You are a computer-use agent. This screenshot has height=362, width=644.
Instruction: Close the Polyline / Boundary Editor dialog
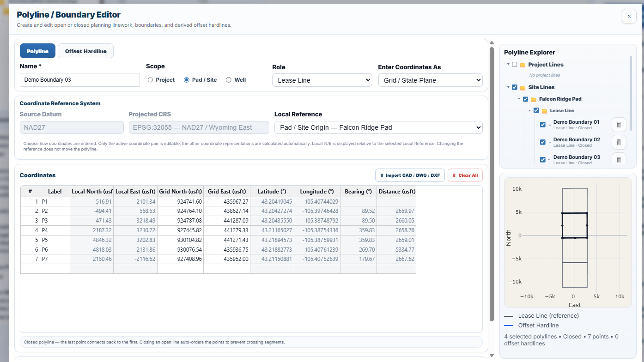(629, 16)
